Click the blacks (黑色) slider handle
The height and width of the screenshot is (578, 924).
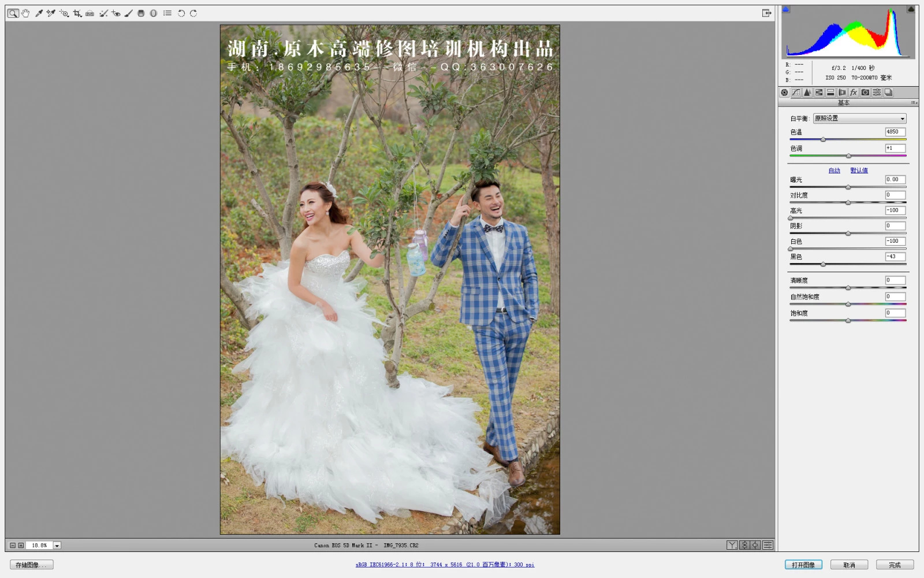pos(823,264)
